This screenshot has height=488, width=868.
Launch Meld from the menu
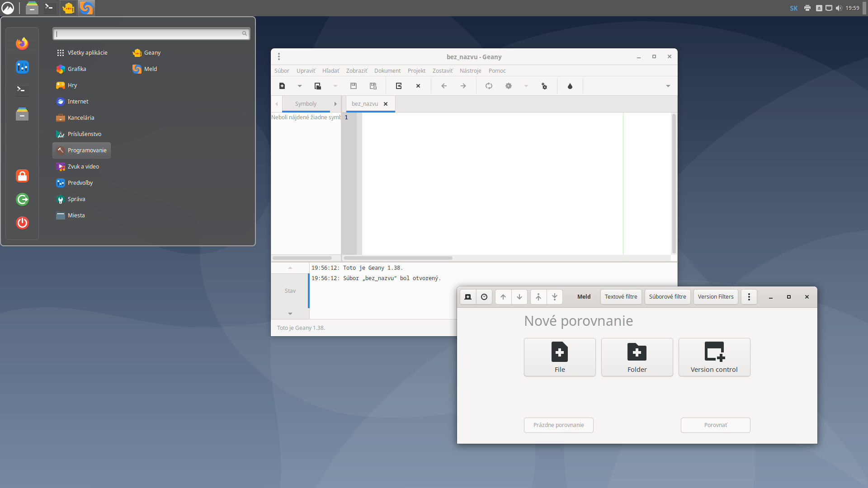tap(145, 69)
